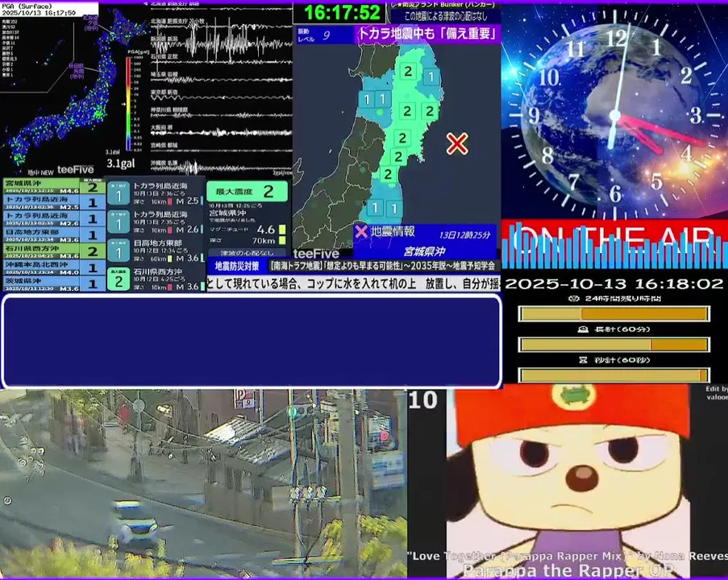Click the 秒針(60秒) progress bar
The width and height of the screenshot is (728, 580).
(x=614, y=375)
